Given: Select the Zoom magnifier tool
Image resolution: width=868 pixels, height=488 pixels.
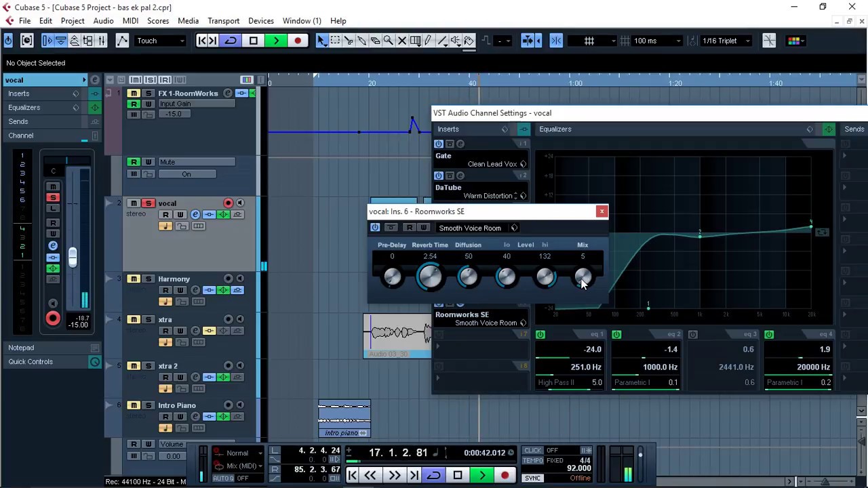Looking at the screenshot, I should (389, 41).
